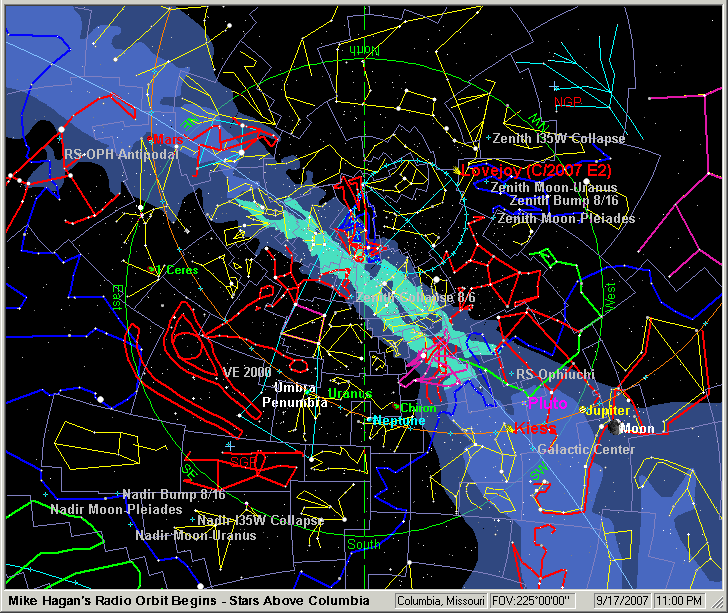The image size is (728, 613).
Task: Click the Neptune marker
Action: [370, 420]
